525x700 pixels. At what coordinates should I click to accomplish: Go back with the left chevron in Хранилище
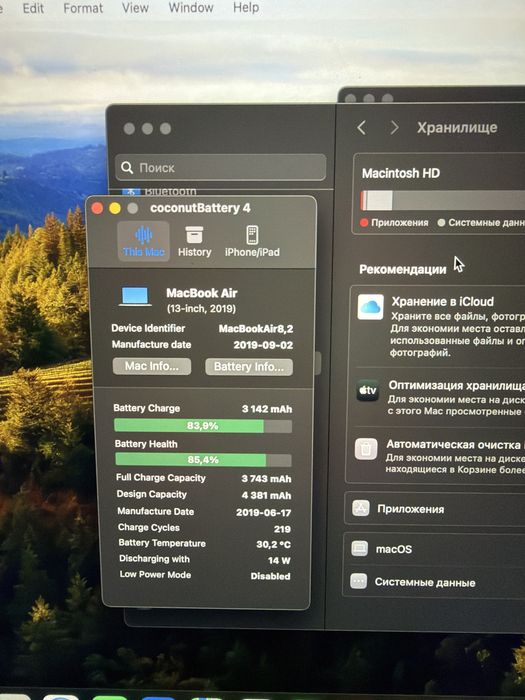point(362,128)
